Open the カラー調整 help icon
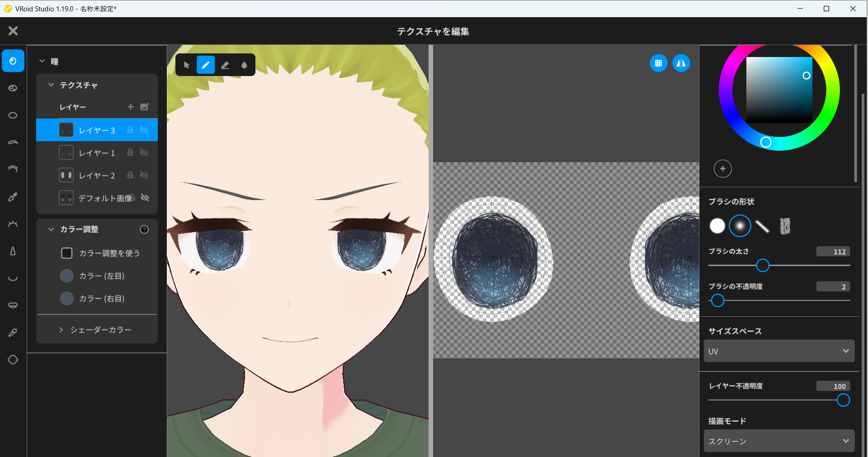 click(x=144, y=229)
